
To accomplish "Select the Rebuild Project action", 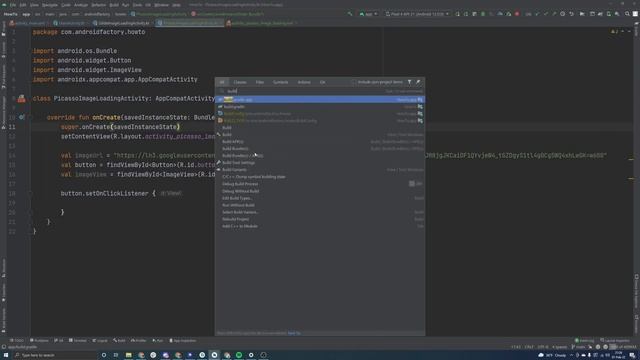I will (x=320, y=219).
